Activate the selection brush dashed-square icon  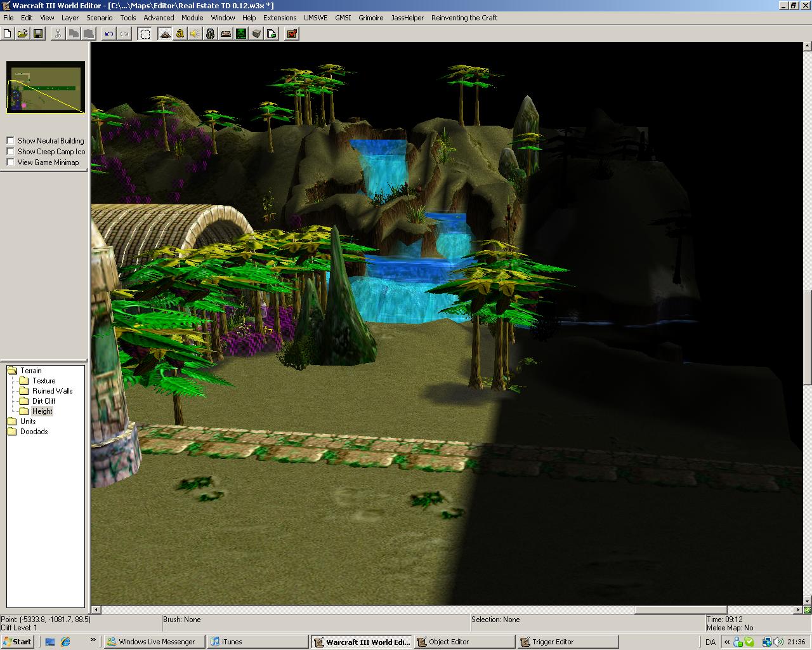(145, 34)
